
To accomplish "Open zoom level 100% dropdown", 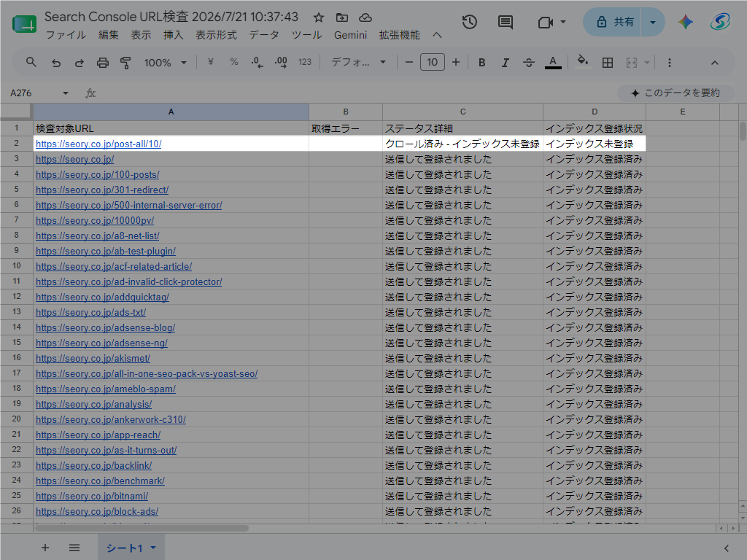I will (x=166, y=63).
